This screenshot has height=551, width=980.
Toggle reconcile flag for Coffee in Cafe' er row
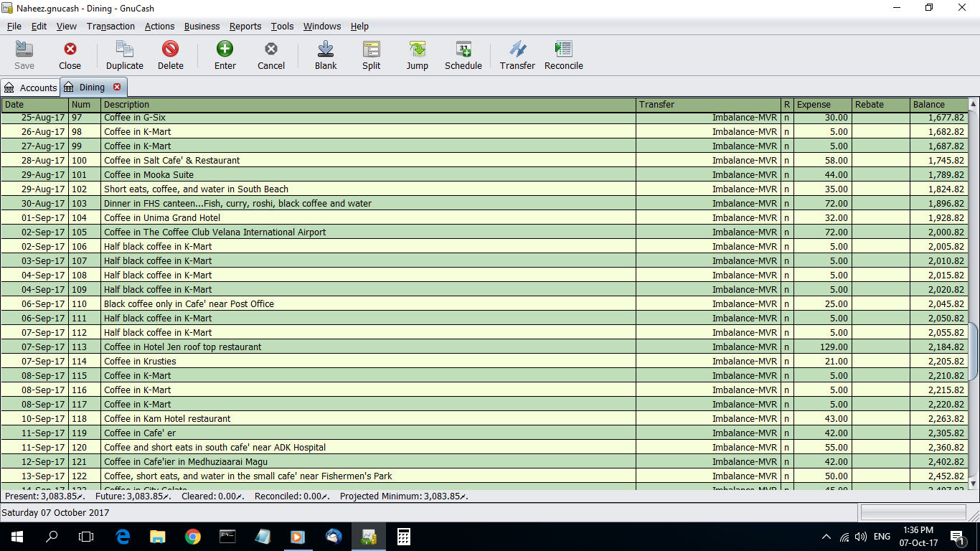coord(787,433)
